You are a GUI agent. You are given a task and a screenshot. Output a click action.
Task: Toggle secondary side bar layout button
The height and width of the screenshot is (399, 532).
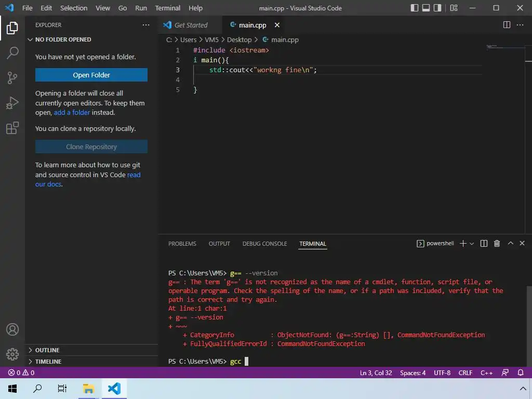[x=437, y=8]
